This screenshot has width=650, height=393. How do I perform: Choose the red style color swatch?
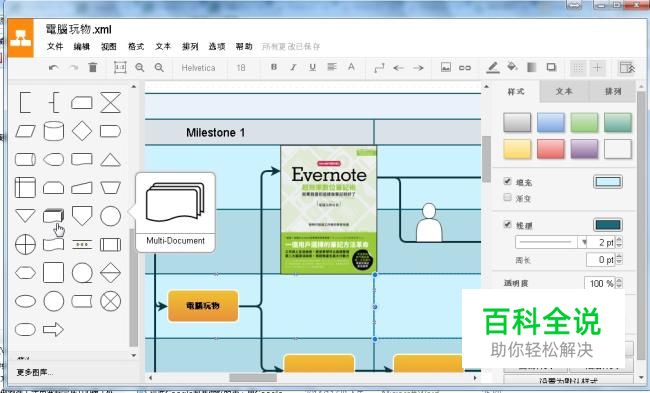click(551, 149)
